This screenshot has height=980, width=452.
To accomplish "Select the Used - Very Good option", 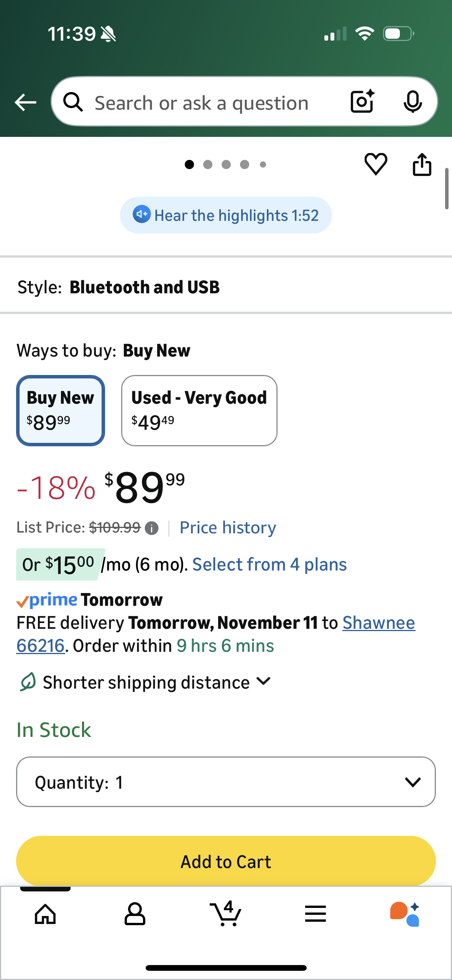I will point(199,410).
